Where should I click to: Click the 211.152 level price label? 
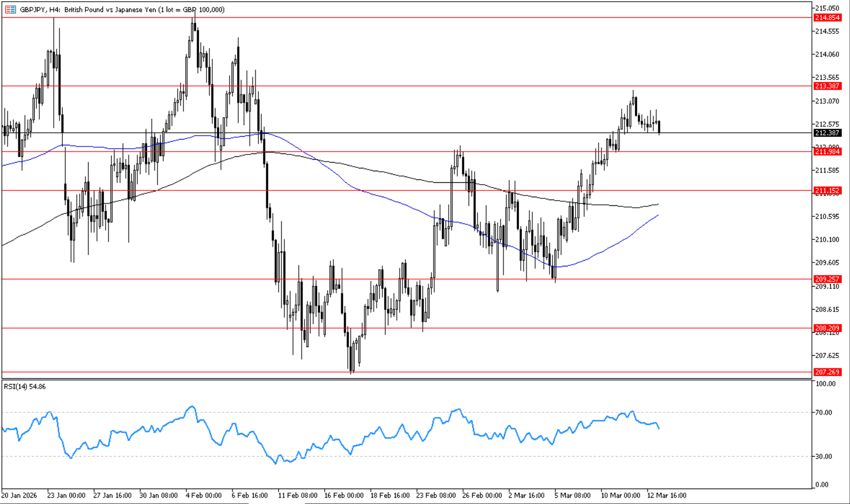click(x=827, y=190)
